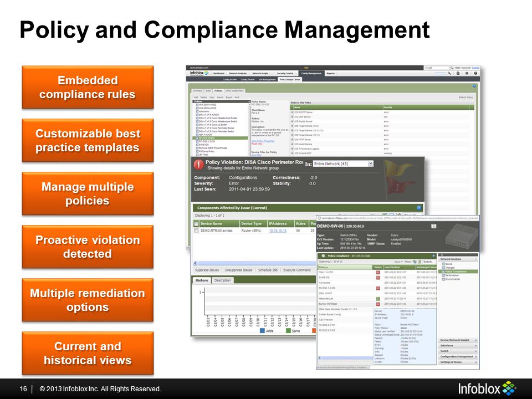Switch to the Description tab
532x399 pixels.
(x=223, y=280)
